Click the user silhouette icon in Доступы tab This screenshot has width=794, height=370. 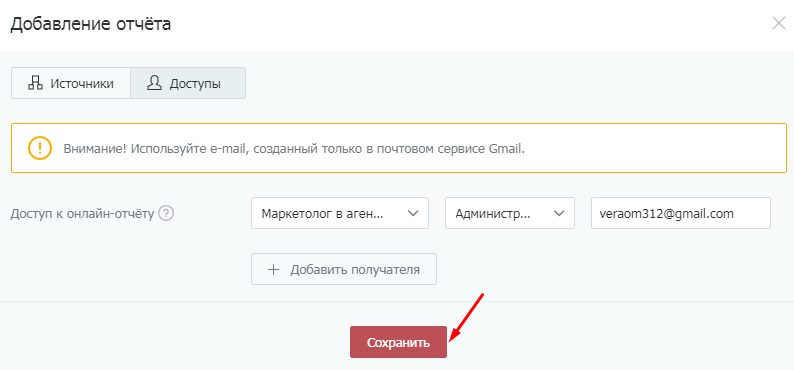[154, 84]
